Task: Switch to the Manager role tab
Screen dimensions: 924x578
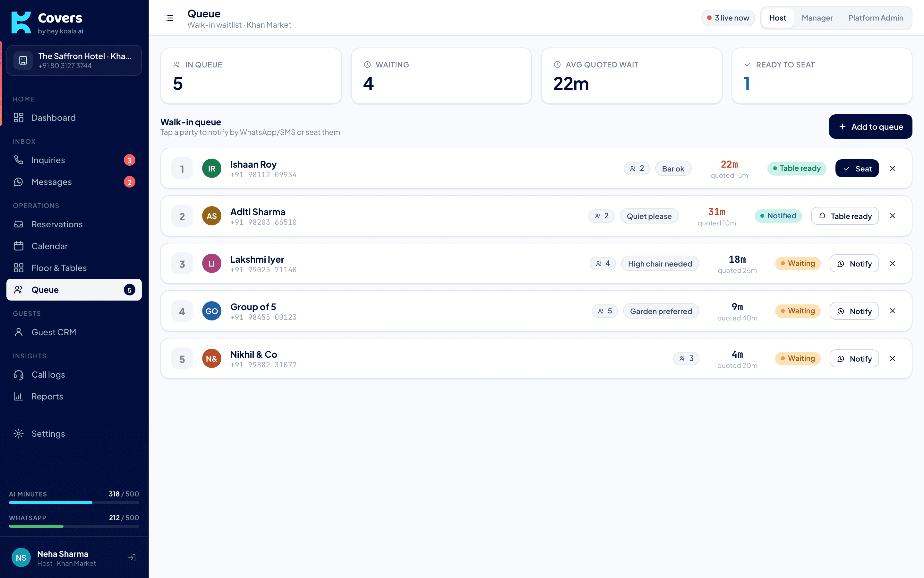Action: 817,18
